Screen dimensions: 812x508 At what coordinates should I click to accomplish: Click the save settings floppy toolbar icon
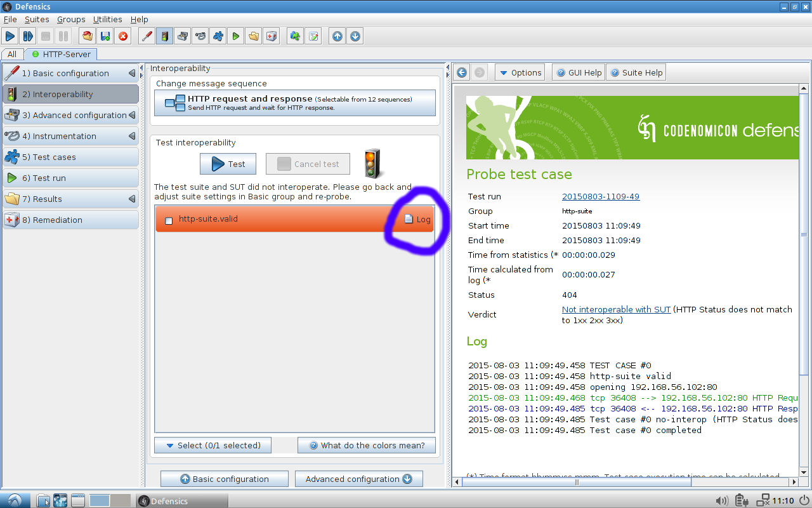click(105, 36)
